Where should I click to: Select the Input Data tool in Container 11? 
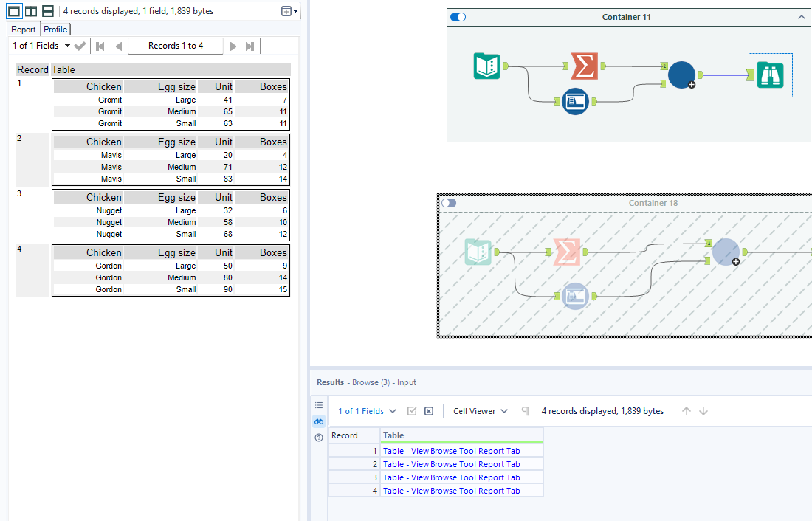coord(486,66)
